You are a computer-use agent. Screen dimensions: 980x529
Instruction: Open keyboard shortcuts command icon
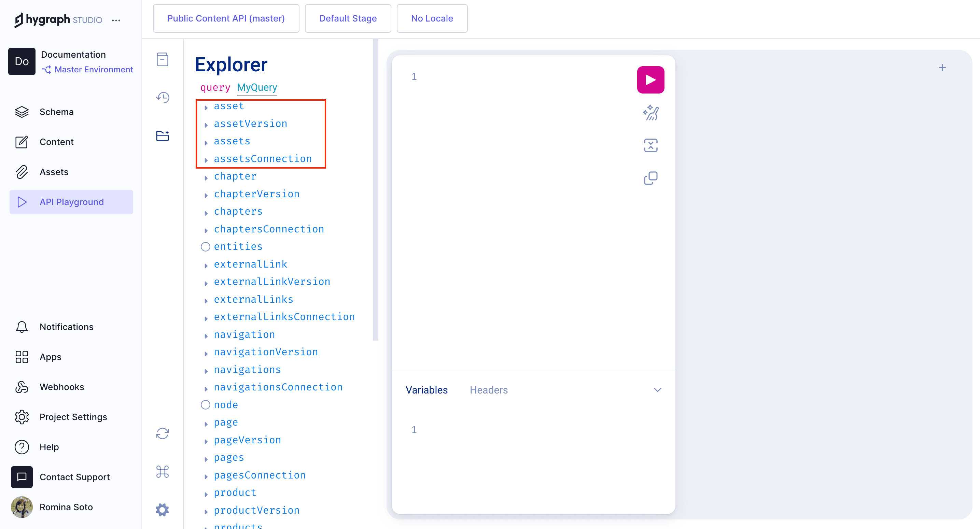(163, 472)
